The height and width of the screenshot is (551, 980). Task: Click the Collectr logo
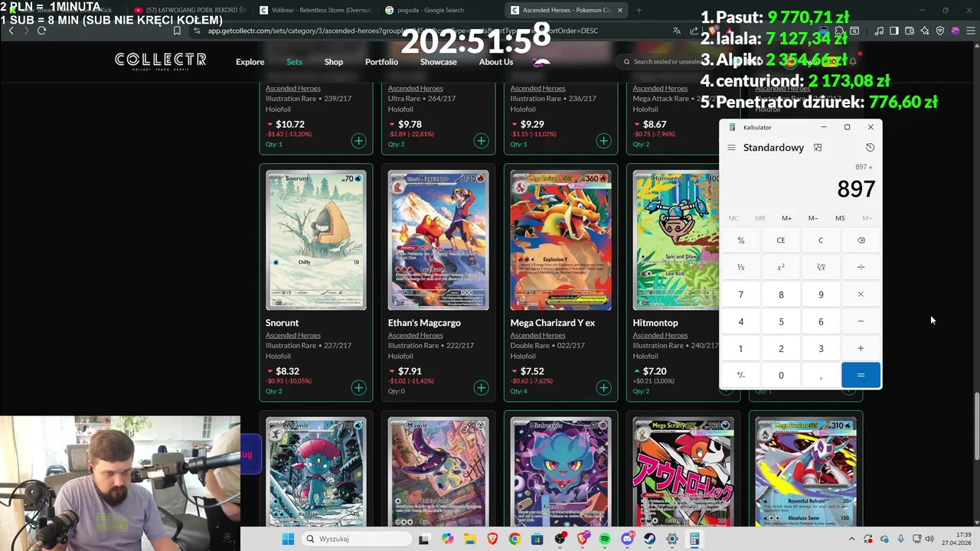161,60
